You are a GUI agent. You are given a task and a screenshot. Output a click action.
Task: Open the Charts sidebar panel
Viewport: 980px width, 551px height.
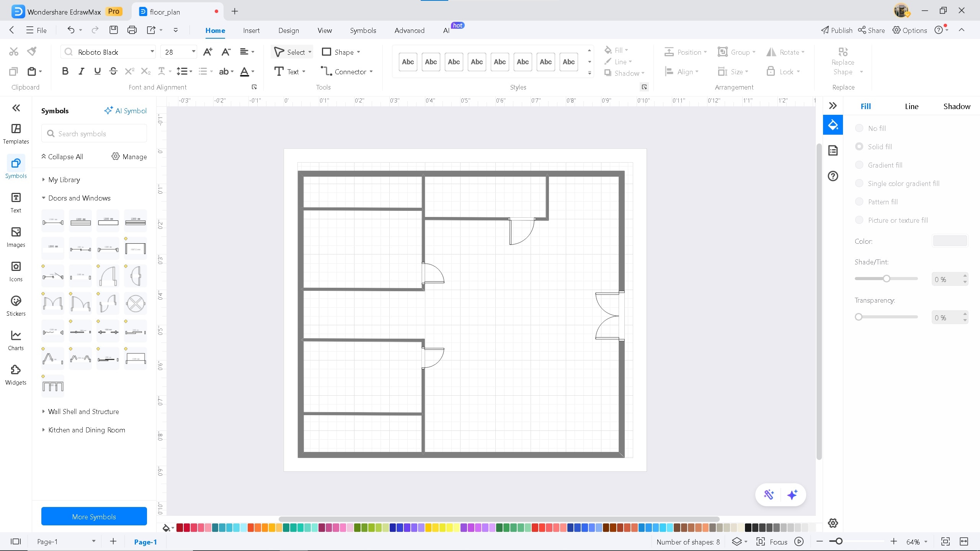pos(16,341)
